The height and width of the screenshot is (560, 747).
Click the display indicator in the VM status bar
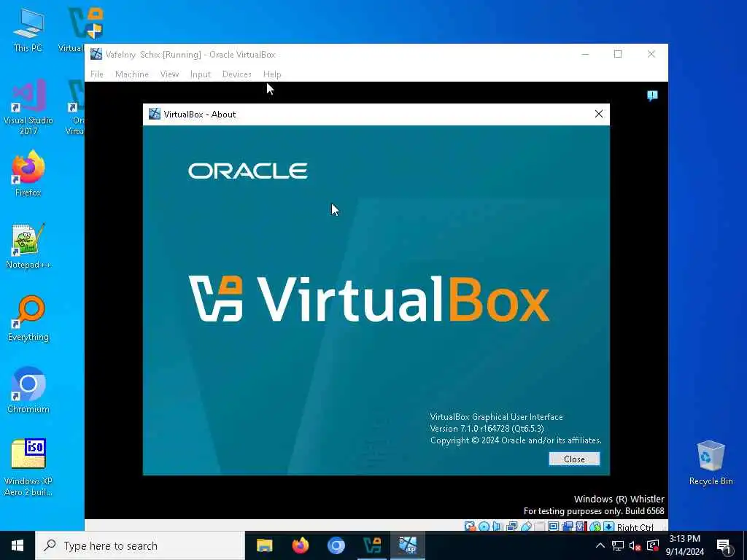click(553, 526)
